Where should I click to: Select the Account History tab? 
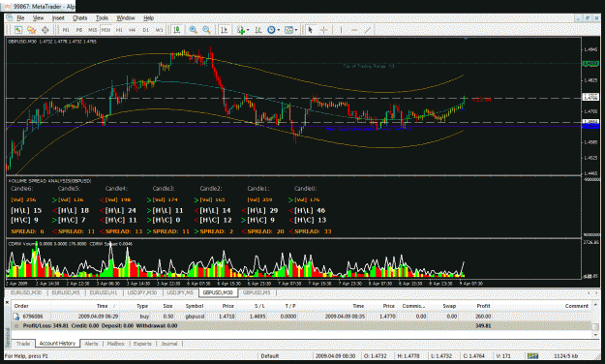(57, 343)
